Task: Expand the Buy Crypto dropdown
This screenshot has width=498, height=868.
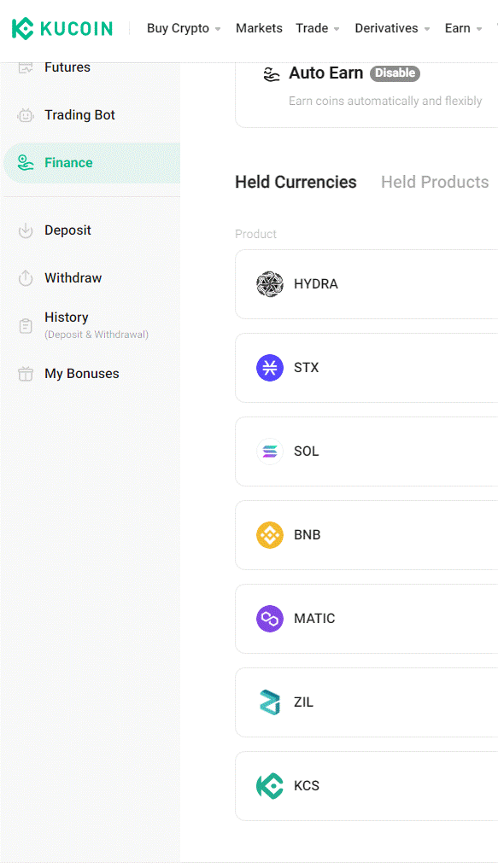Action: 184,28
